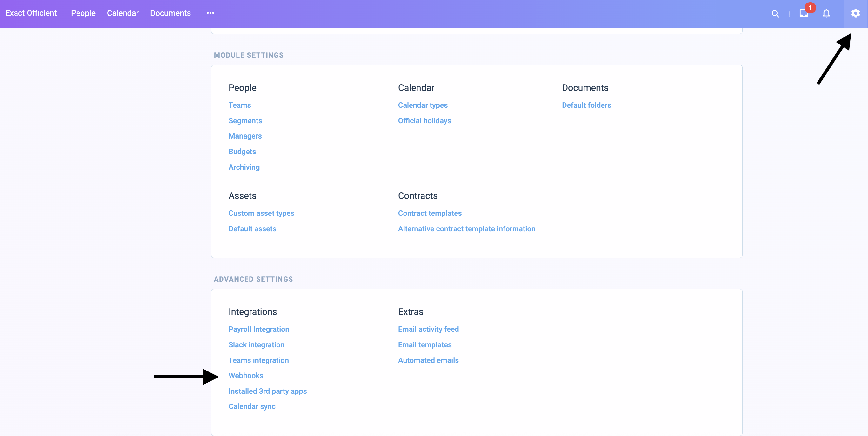Open Official holidays settings
This screenshot has width=868, height=436.
[x=424, y=121]
